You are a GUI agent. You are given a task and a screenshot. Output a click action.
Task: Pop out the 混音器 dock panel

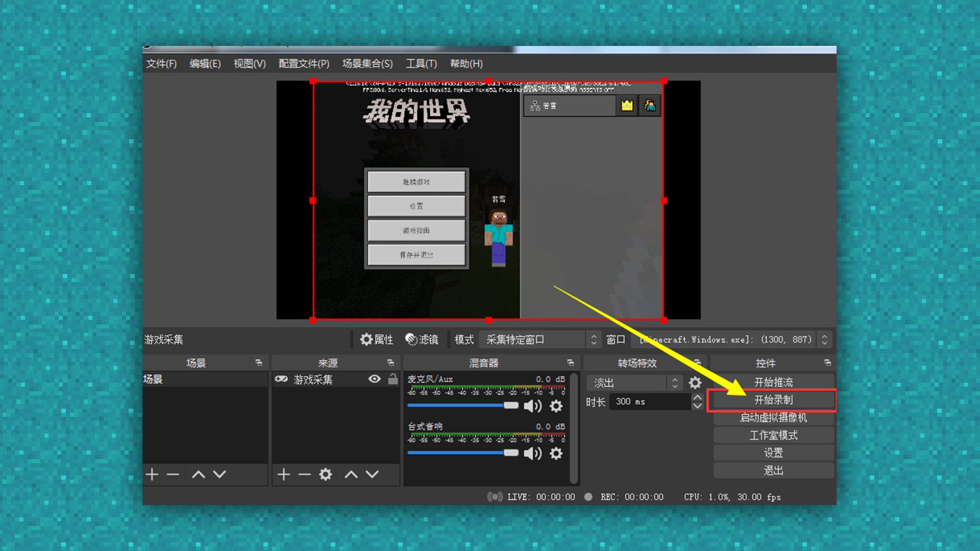pyautogui.click(x=571, y=363)
